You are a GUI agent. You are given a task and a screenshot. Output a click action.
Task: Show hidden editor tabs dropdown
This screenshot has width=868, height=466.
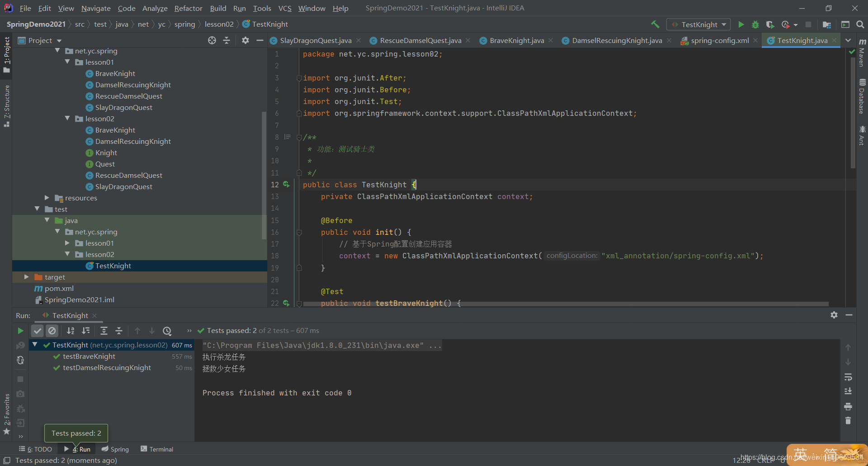[848, 40]
